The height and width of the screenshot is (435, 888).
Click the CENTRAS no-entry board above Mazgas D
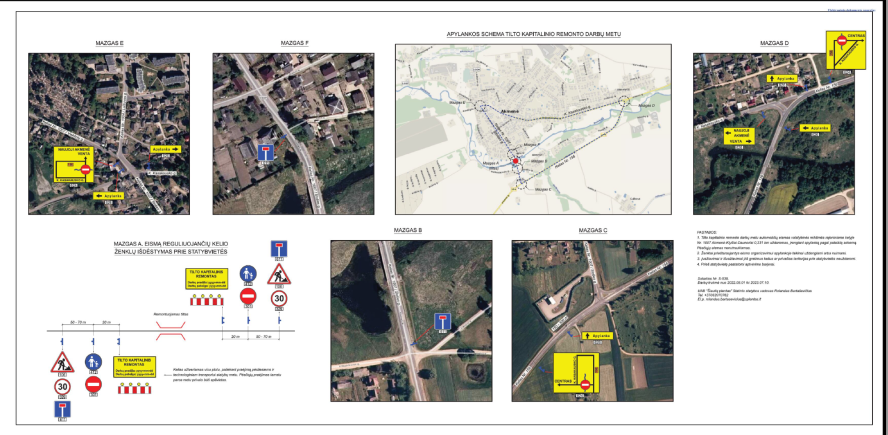[x=846, y=50]
